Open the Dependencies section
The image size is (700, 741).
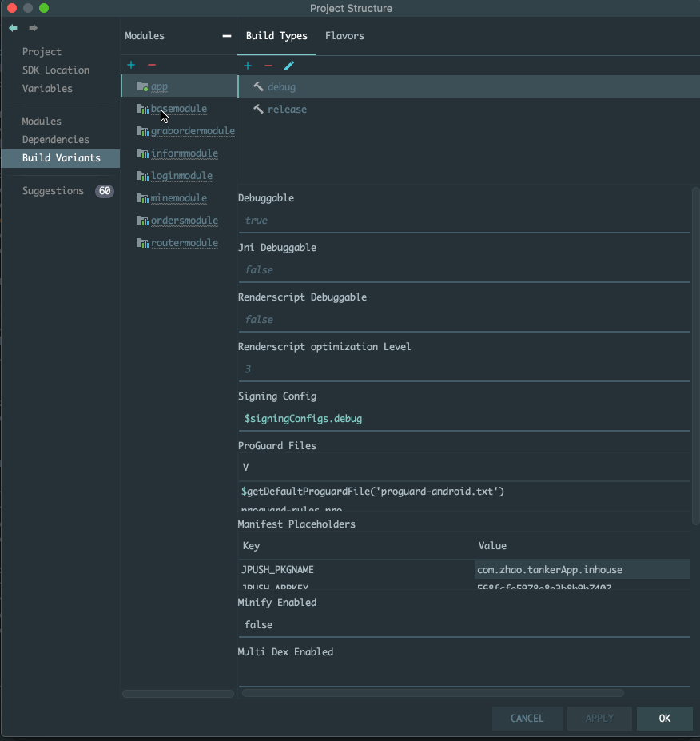pyautogui.click(x=56, y=139)
